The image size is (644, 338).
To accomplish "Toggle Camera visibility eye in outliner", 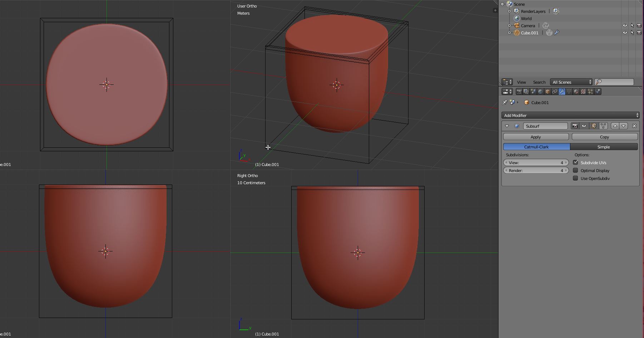I will click(625, 26).
